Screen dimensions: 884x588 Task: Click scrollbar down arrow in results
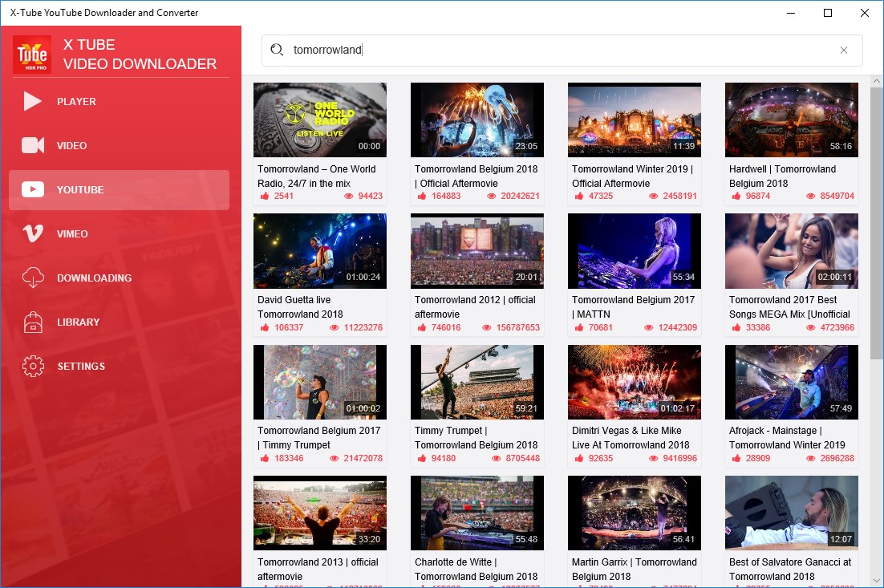tap(876, 581)
